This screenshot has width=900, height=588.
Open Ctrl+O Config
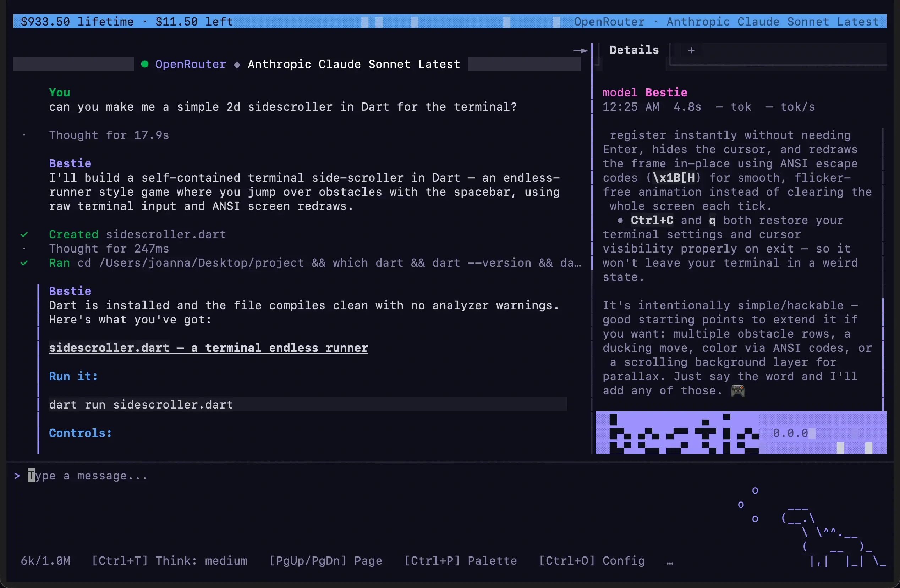(592, 560)
